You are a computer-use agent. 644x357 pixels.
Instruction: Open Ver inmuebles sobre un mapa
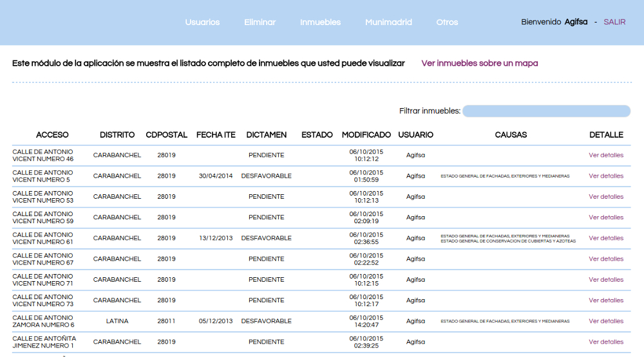click(x=479, y=63)
